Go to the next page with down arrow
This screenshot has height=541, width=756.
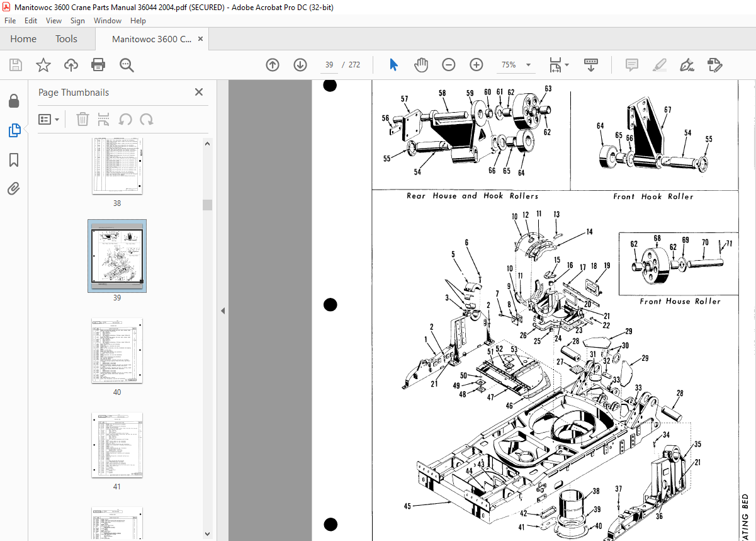point(300,65)
